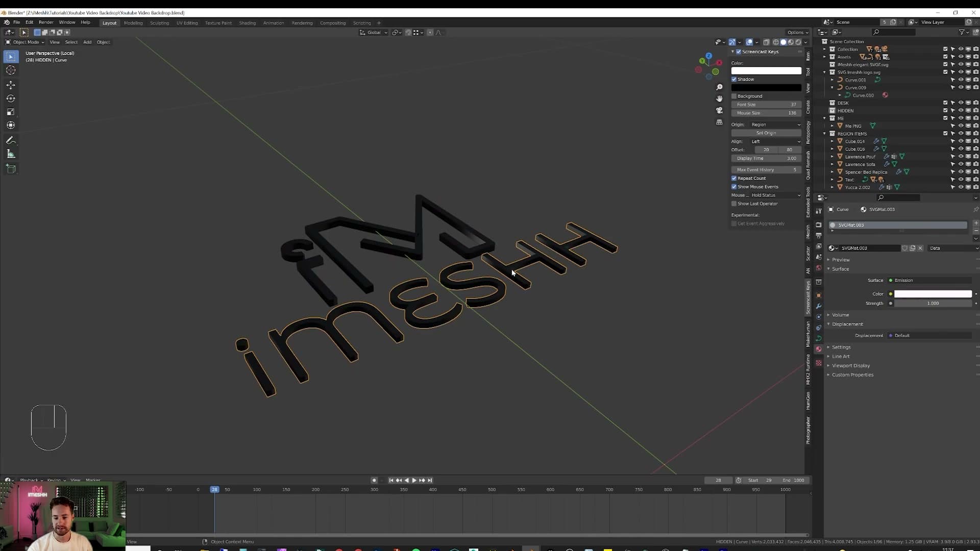
Task: Uncheck Repeat Count
Action: pos(734,178)
